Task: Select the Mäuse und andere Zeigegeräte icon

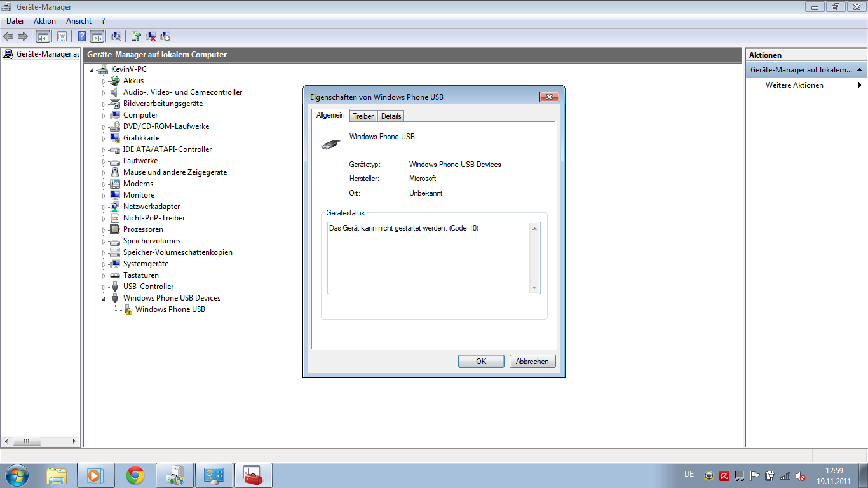Action: [114, 172]
